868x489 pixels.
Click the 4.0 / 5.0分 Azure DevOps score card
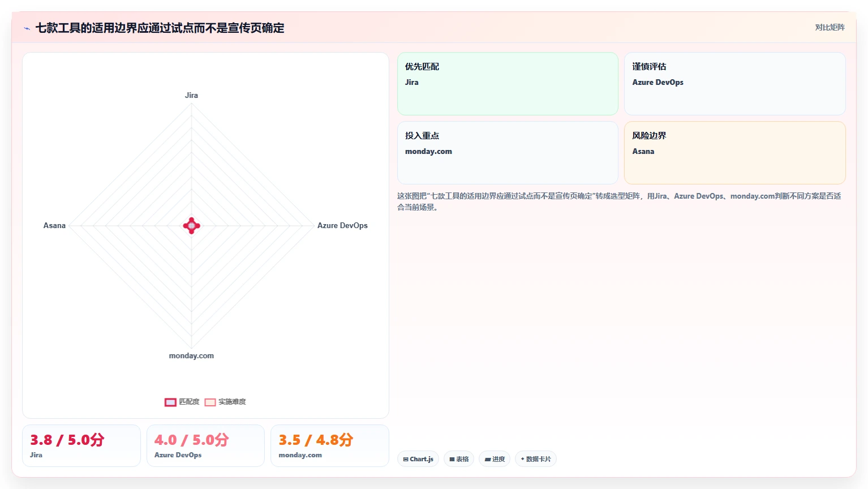tap(205, 446)
